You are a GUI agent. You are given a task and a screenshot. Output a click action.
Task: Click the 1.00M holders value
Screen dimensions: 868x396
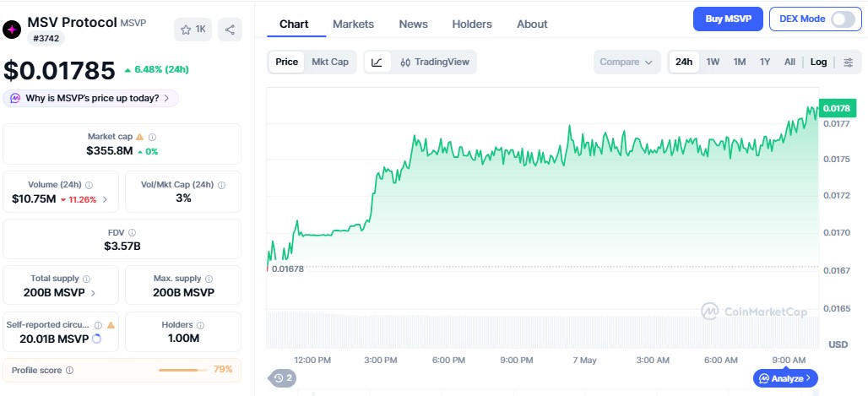pyautogui.click(x=184, y=339)
